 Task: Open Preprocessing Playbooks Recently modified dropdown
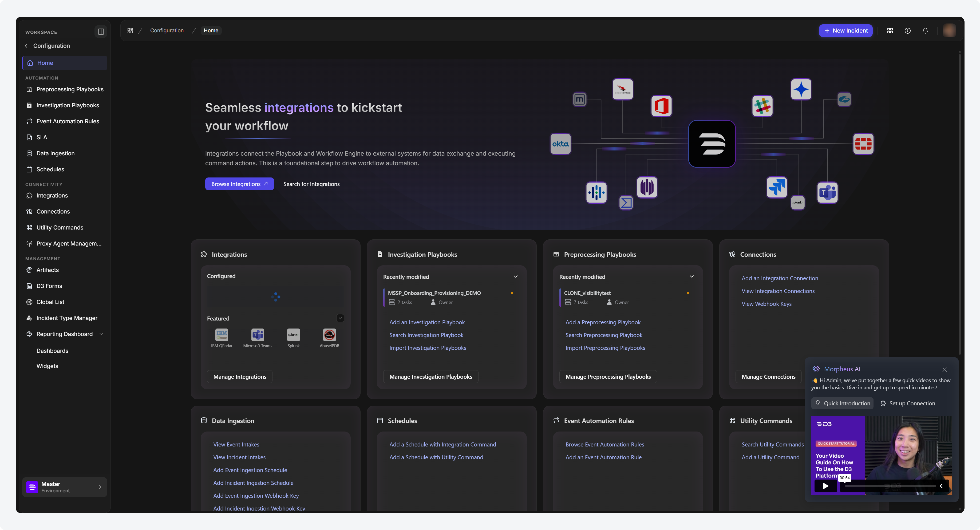[x=691, y=276]
